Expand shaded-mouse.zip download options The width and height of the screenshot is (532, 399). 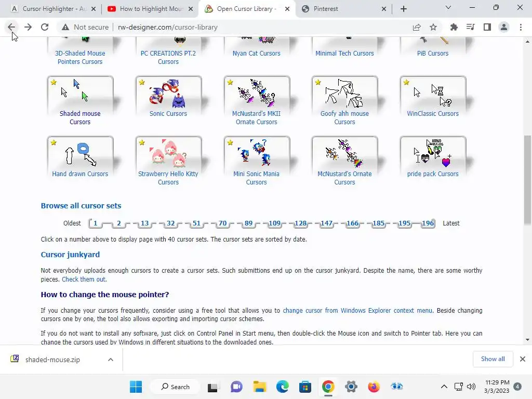111,360
